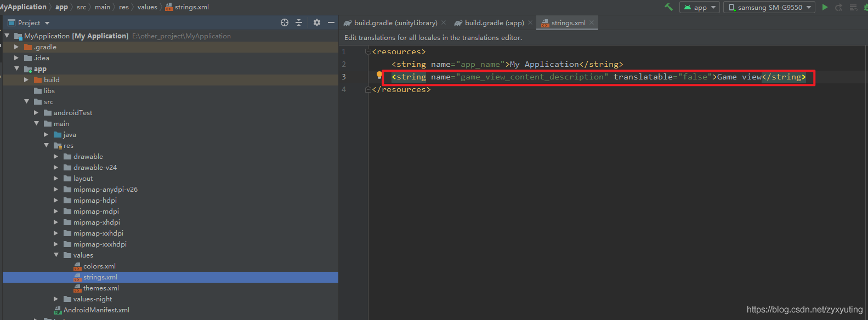Collapse the MyApplication root node
Screen dimensions: 868x320
pos(7,36)
